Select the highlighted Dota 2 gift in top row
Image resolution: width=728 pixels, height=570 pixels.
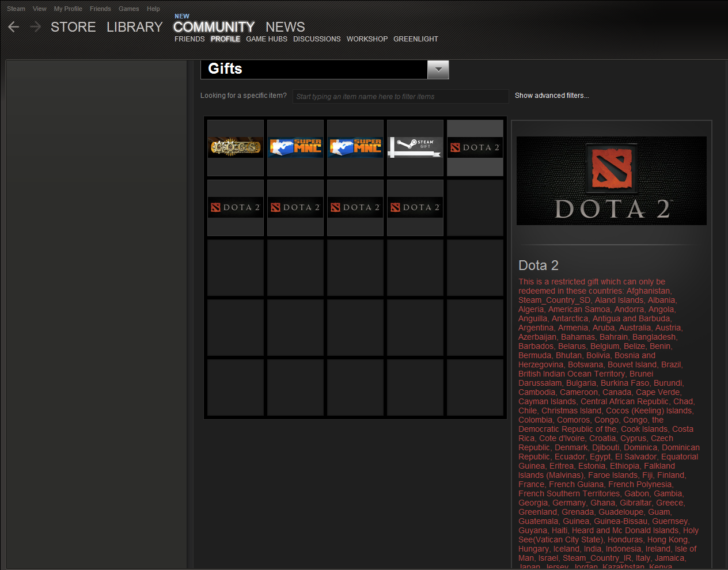click(x=475, y=148)
